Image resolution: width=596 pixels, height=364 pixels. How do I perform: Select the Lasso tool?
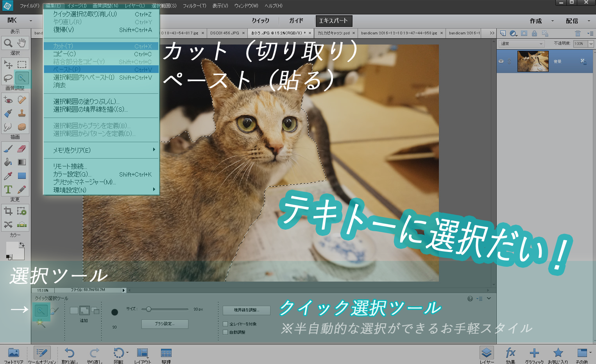[x=8, y=78]
